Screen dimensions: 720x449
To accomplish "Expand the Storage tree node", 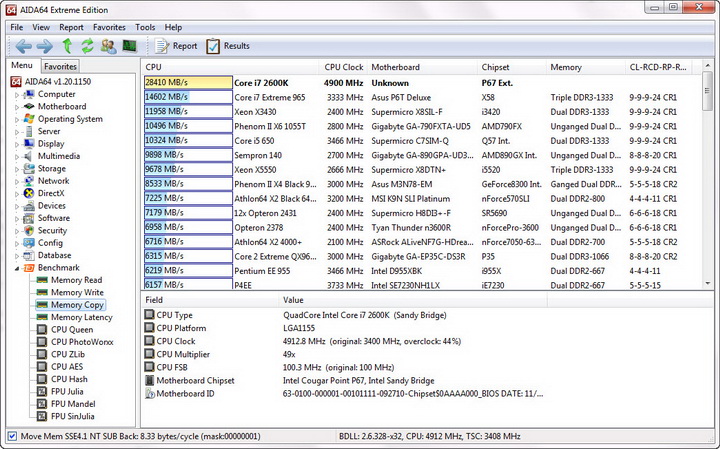I will (17, 169).
